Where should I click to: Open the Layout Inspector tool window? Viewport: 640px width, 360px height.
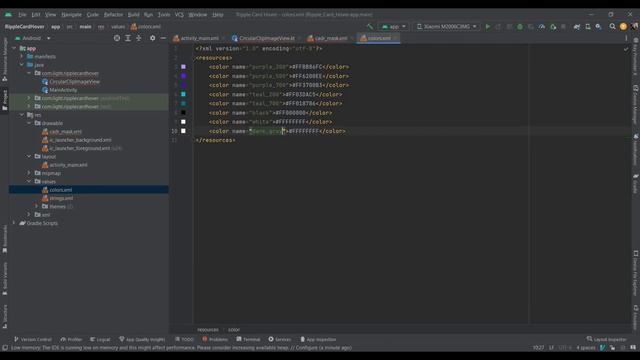pyautogui.click(x=606, y=339)
